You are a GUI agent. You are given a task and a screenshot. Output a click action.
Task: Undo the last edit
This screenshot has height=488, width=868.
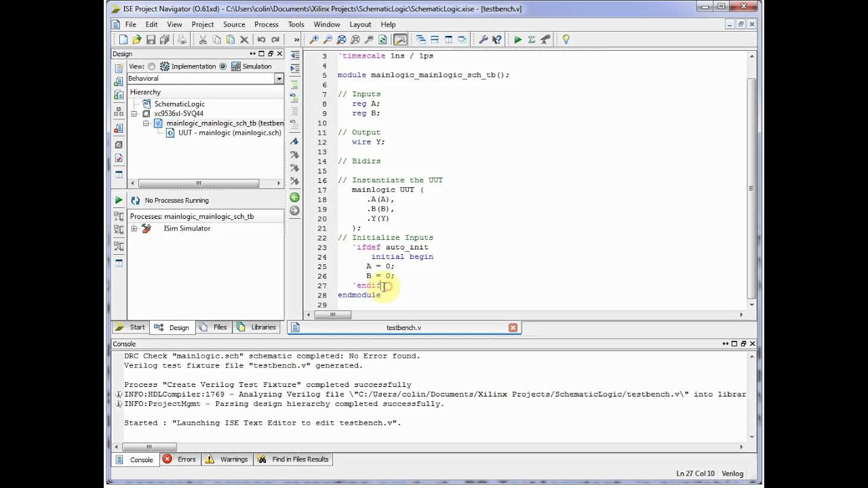[x=261, y=40]
